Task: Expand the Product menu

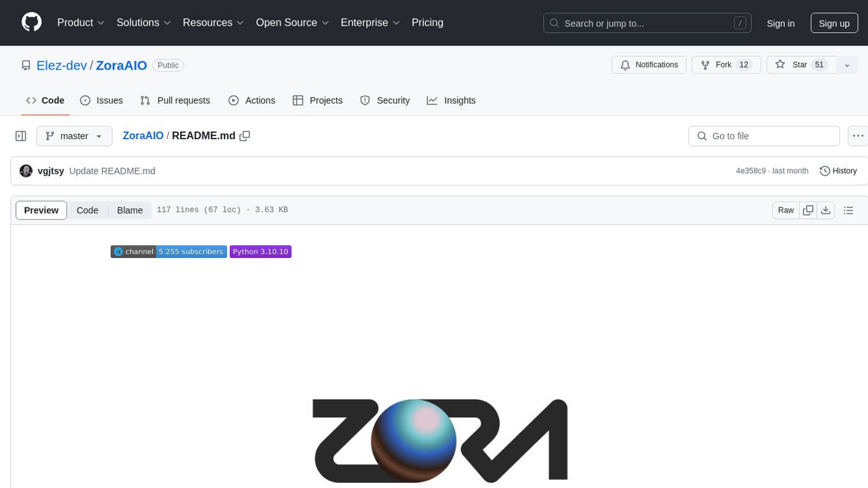Action: (x=81, y=22)
